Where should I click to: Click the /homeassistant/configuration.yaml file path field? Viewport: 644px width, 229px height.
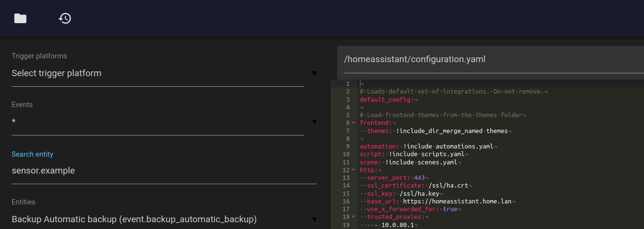click(x=494, y=59)
